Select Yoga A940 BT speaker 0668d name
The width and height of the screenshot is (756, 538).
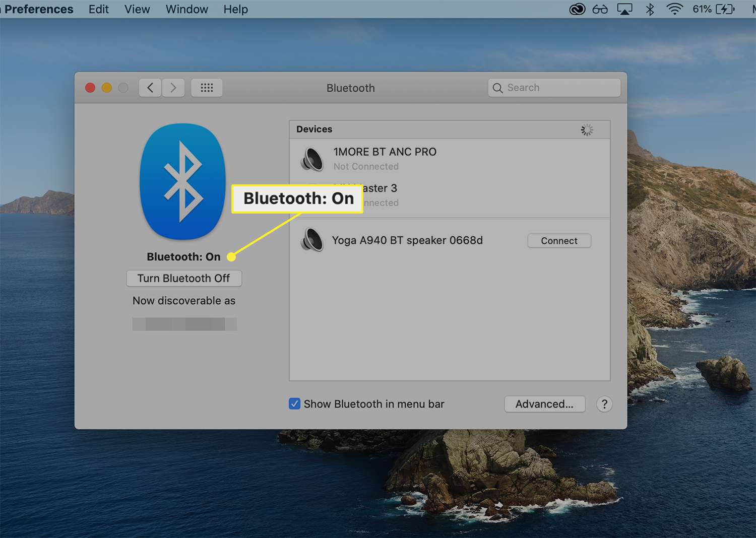pyautogui.click(x=407, y=240)
